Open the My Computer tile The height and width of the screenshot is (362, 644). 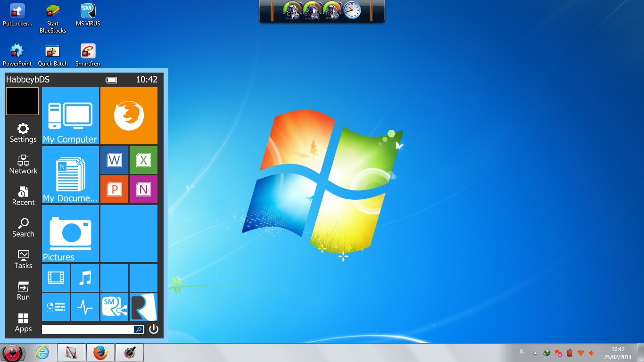click(70, 115)
